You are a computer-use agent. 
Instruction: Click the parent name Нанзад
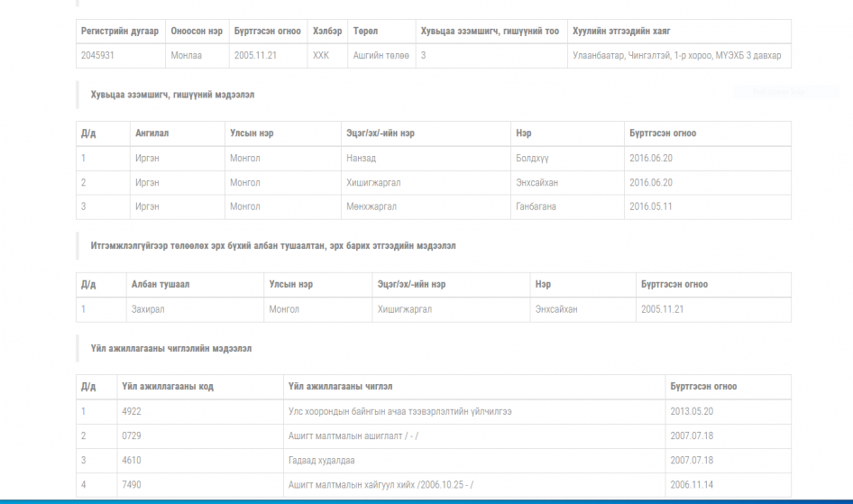point(361,158)
